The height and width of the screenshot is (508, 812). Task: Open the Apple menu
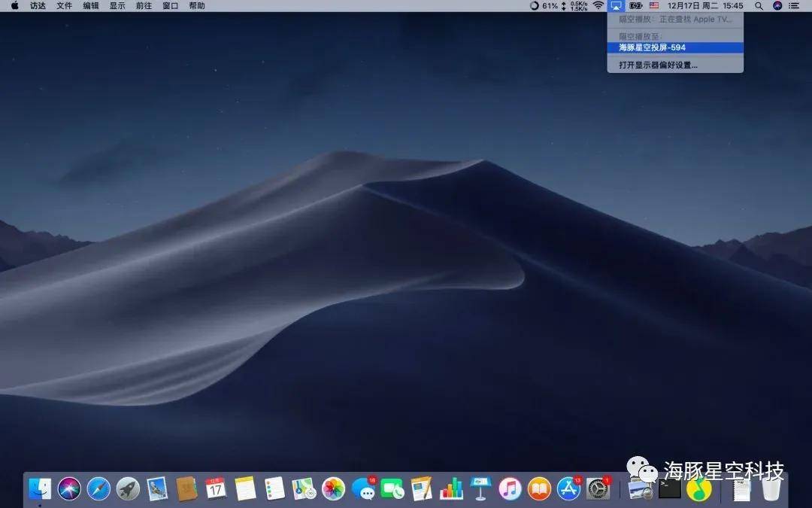(14, 6)
